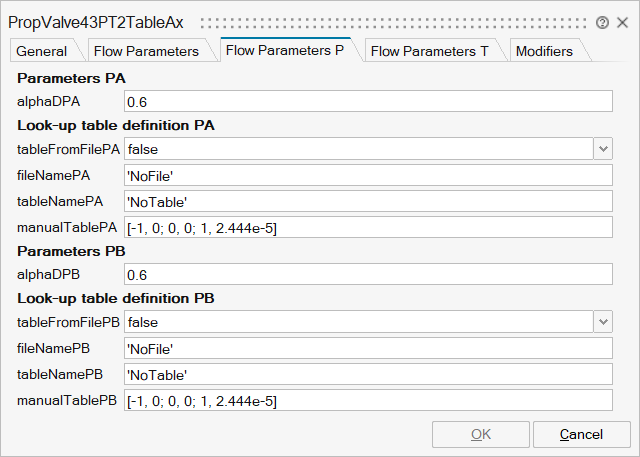Switch to the General tab
The width and height of the screenshot is (640, 457).
(42, 51)
